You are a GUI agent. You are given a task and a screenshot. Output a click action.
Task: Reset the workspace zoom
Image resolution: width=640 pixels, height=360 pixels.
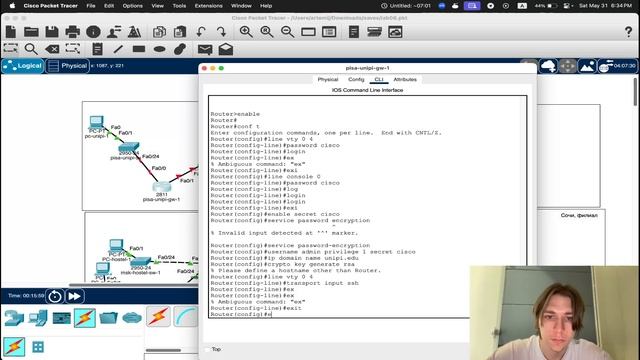point(267,32)
